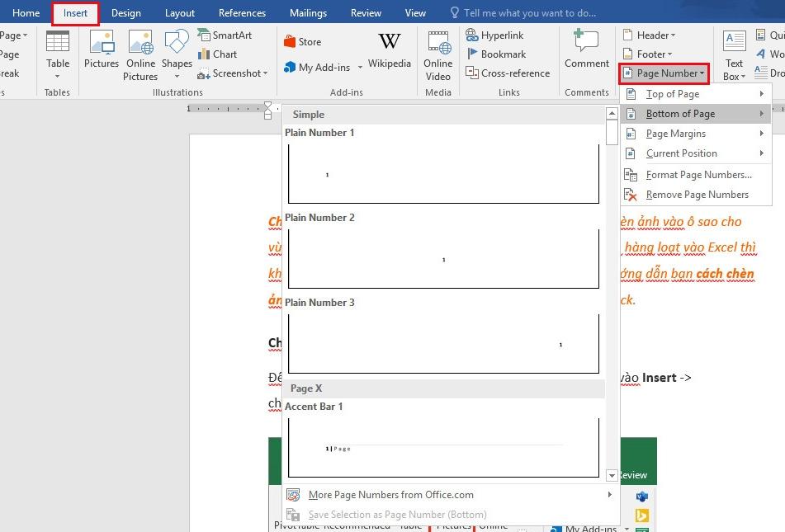Select the Plain Number 2 preview
Image resolution: width=785 pixels, height=532 pixels.
point(443,259)
